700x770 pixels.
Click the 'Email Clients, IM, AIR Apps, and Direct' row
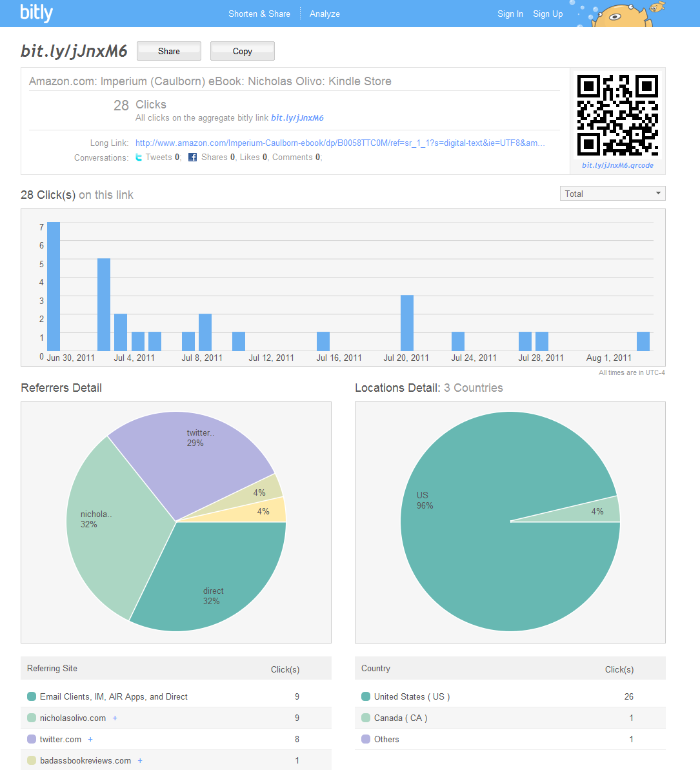click(x=175, y=696)
